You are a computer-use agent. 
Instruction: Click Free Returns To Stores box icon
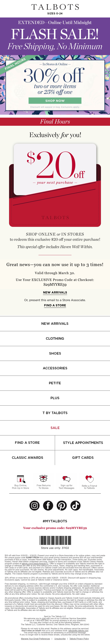coord(44,478)
